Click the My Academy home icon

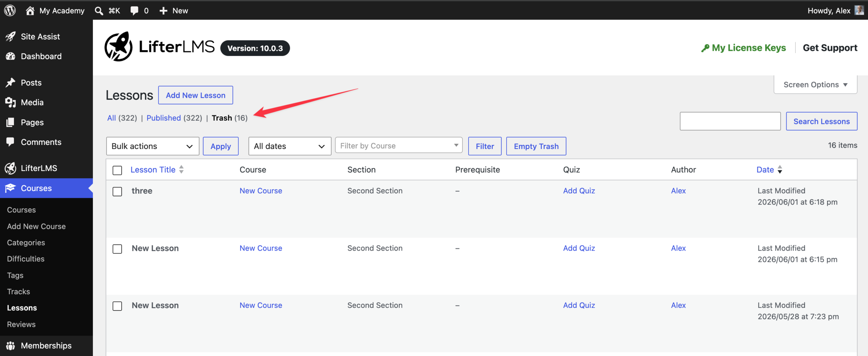tap(30, 11)
